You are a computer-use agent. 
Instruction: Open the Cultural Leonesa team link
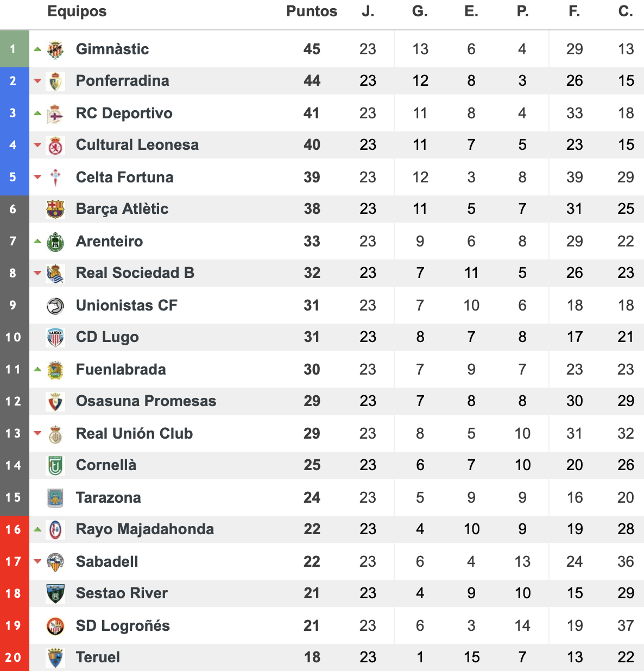tap(137, 145)
